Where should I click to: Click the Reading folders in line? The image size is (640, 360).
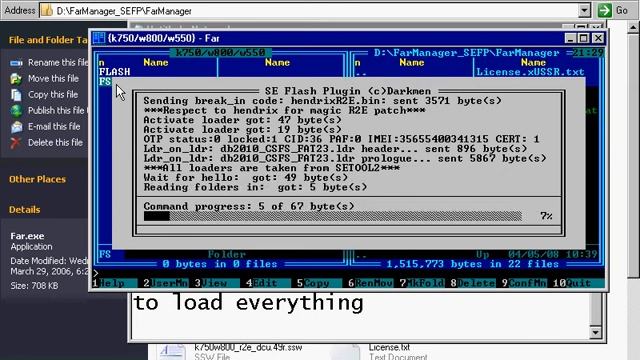pos(255,187)
